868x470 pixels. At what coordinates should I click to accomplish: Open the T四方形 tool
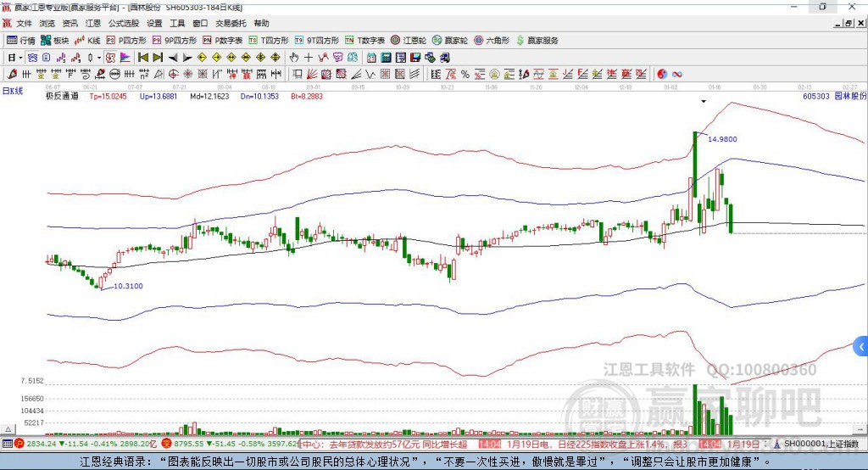click(x=269, y=41)
